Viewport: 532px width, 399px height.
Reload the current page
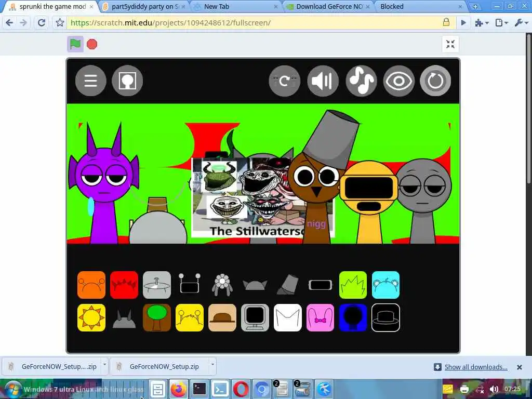click(x=42, y=23)
